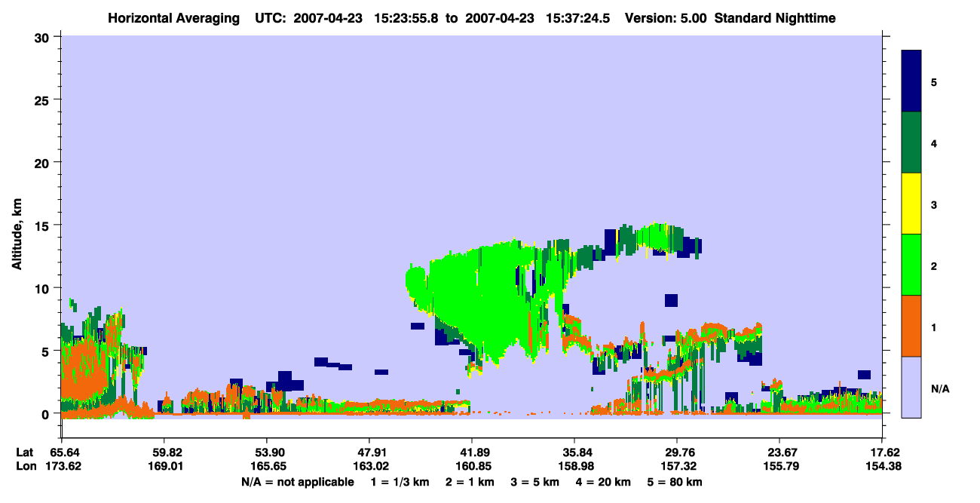This screenshot has height=503, width=980.
Task: Click the 'Lat' row label
Action: click(24, 452)
